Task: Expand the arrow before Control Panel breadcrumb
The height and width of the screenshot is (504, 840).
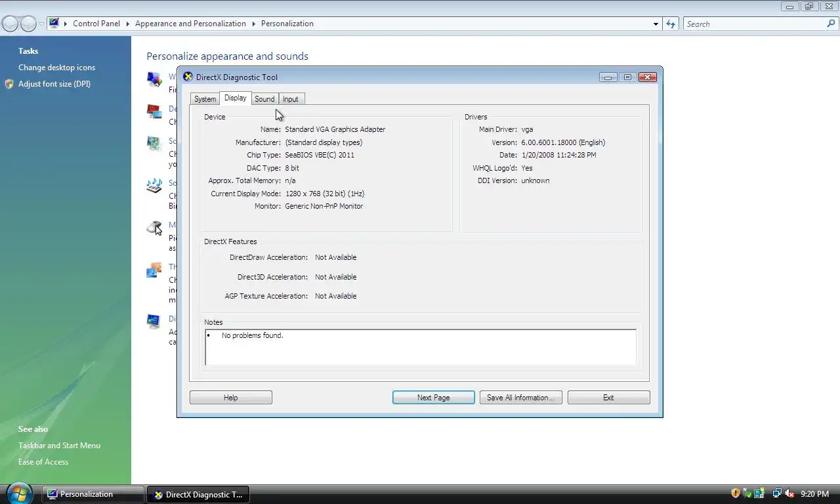Action: [66, 24]
